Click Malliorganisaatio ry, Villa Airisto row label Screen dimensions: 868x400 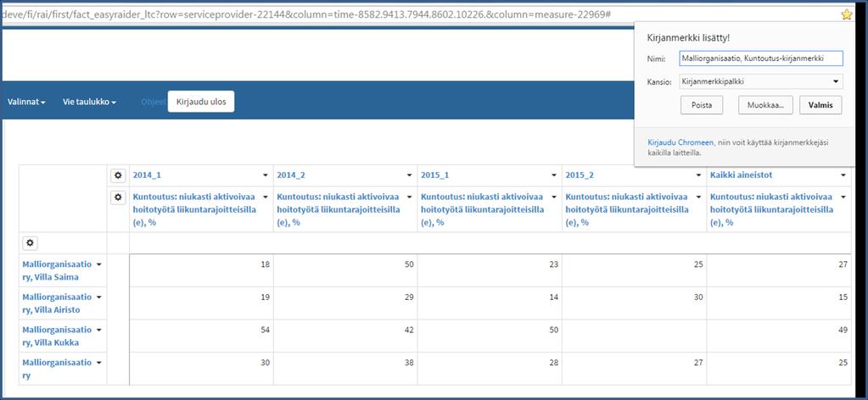57,303
